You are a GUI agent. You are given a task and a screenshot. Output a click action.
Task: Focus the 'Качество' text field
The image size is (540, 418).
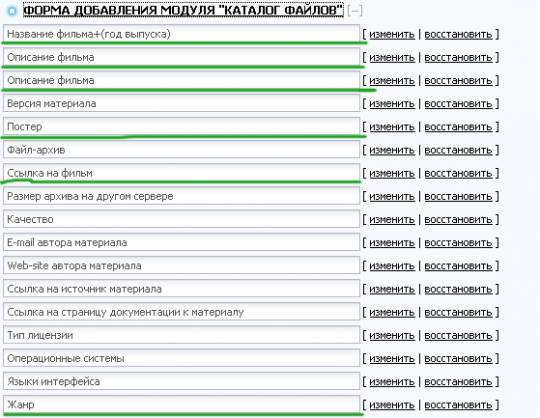point(181,219)
